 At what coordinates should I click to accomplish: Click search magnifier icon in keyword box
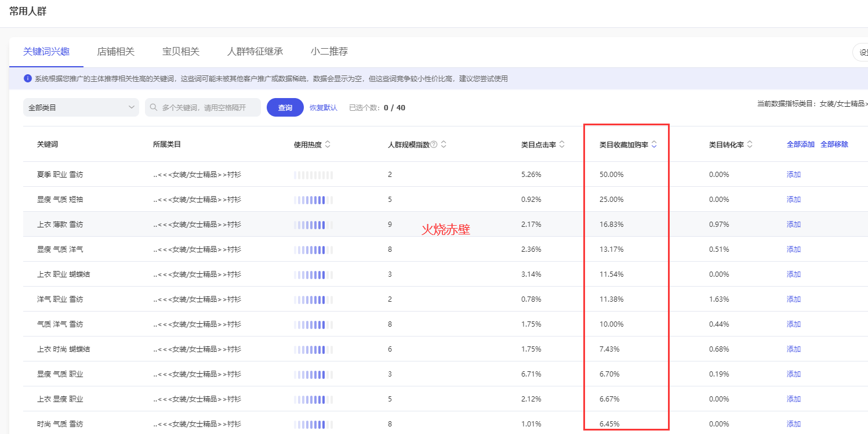pos(154,107)
